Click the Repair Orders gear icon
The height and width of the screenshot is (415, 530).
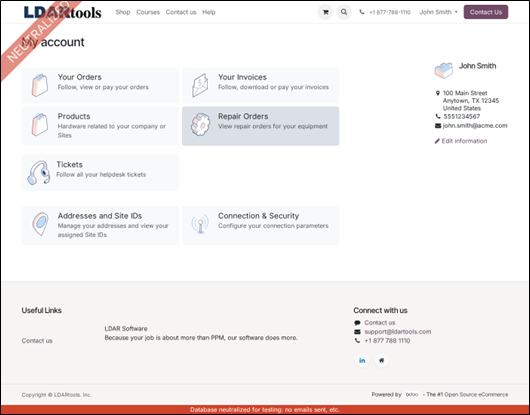pyautogui.click(x=200, y=125)
